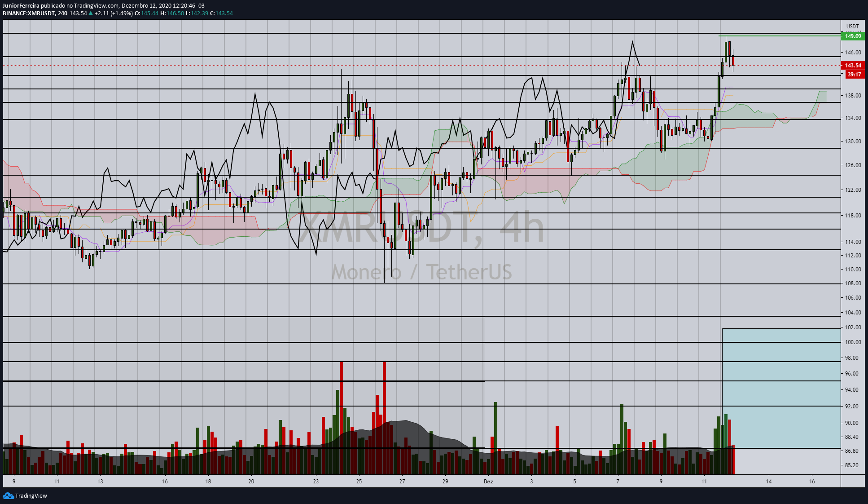Image resolution: width=868 pixels, height=504 pixels.
Task: Click date 13 on the time axis
Action: tap(100, 482)
